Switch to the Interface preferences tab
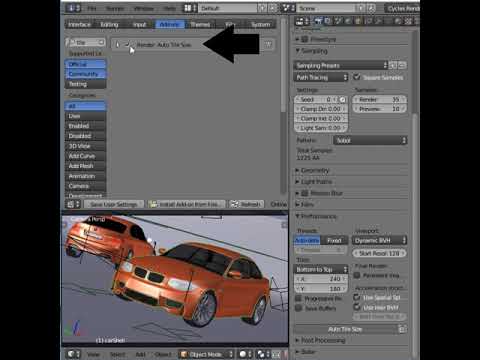The image size is (480, 360). 79,24
